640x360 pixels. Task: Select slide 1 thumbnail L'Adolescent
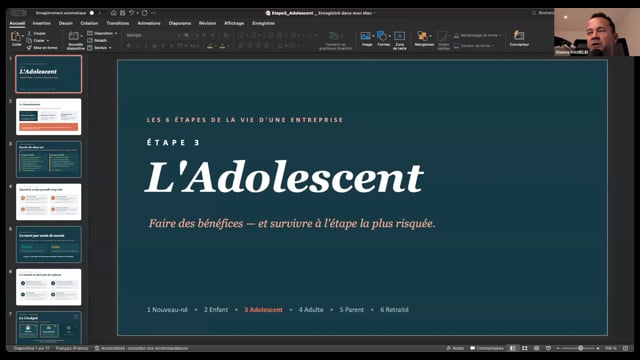pyautogui.click(x=49, y=74)
